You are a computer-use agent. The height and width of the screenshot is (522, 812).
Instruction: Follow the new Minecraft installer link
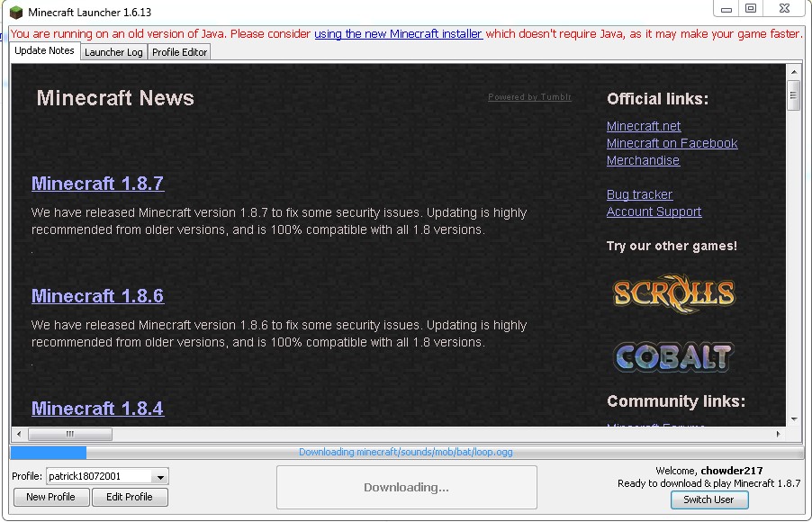(398, 34)
